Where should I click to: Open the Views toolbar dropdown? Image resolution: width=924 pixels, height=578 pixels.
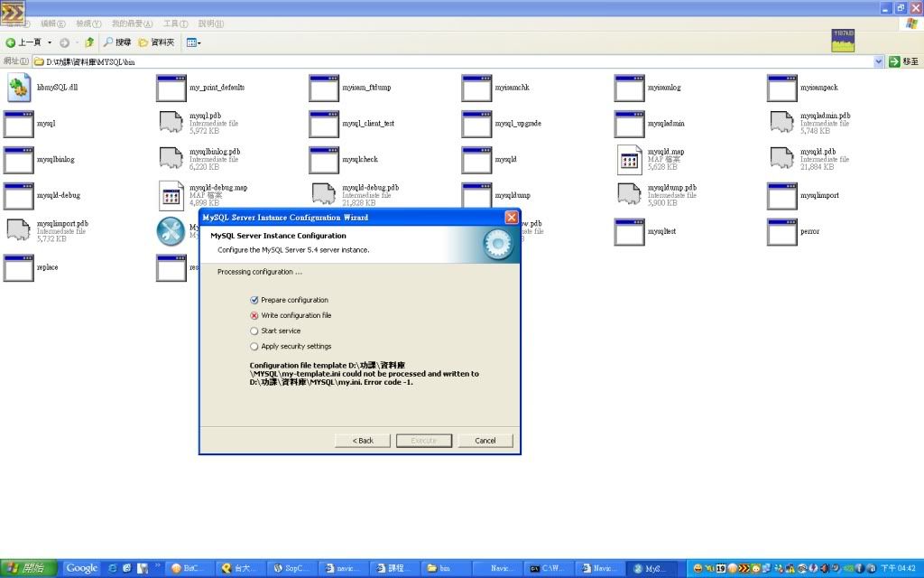(x=194, y=42)
